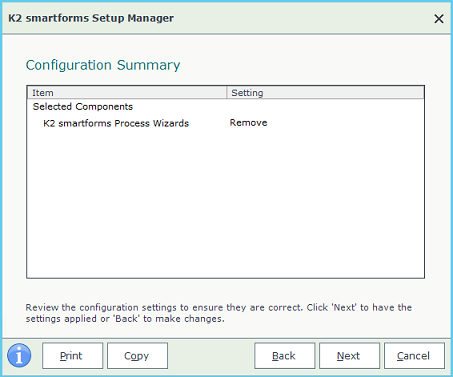Screen dimensions: 453x377
Task: Cancel the Setup Manager
Action: point(414,356)
